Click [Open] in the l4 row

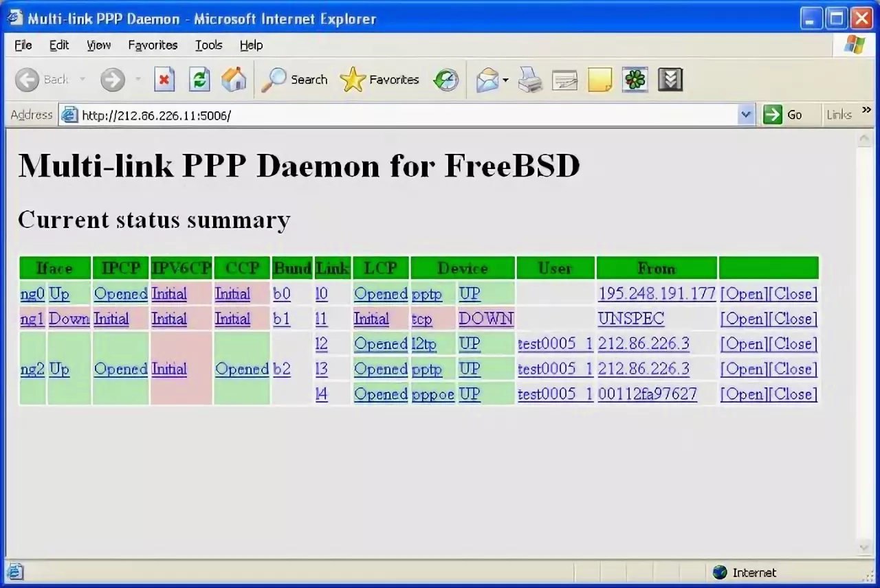tap(744, 394)
